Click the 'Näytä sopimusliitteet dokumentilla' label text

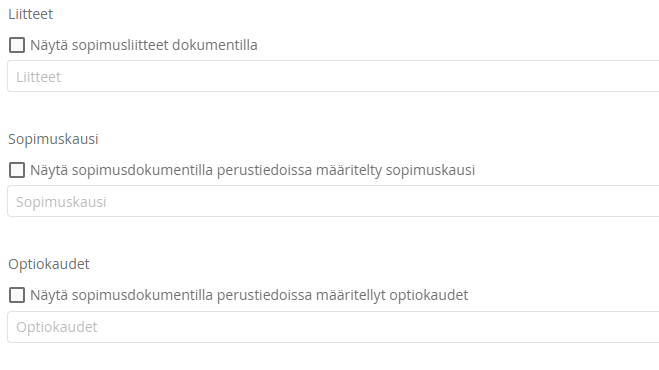coord(144,45)
